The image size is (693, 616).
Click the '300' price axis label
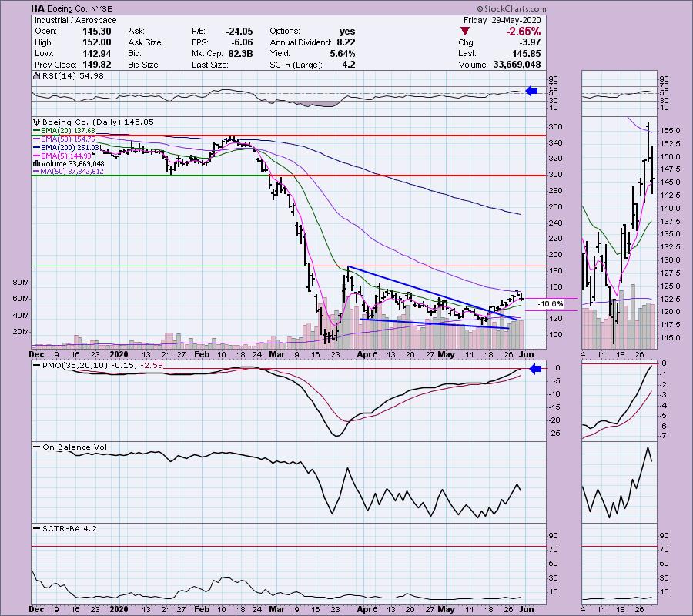click(x=555, y=175)
